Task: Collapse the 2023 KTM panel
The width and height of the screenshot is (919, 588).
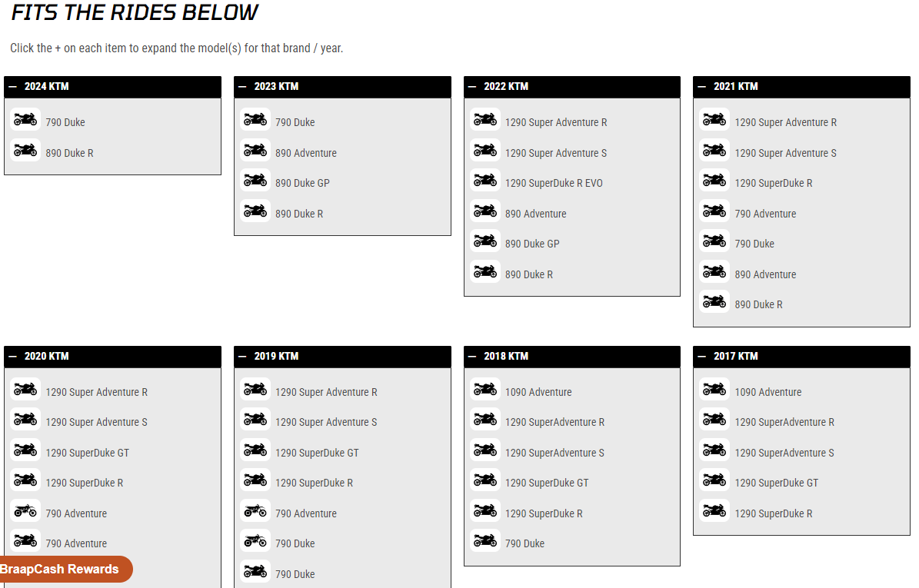Action: (242, 87)
